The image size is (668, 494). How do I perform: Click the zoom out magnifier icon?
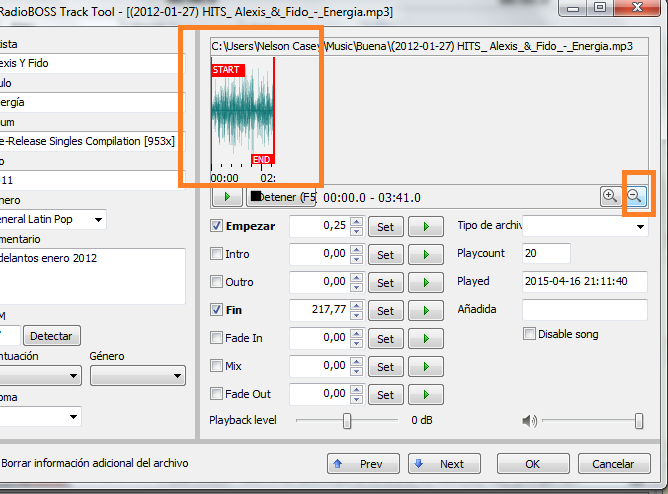pos(636,197)
